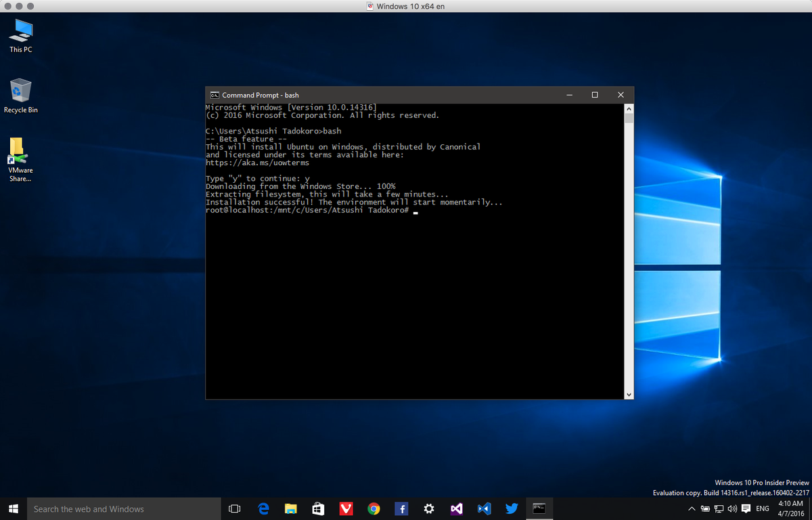The image size is (812, 520).
Task: Open File Explorer from the taskbar
Action: coord(291,508)
